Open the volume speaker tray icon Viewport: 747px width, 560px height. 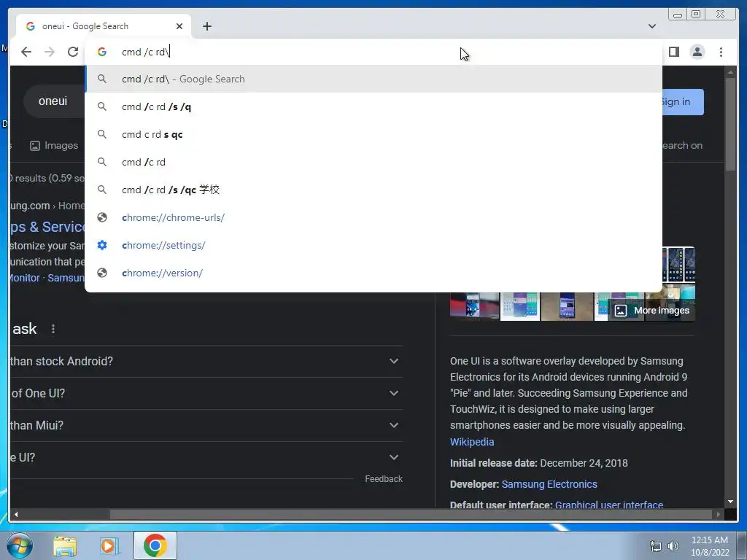(x=673, y=546)
